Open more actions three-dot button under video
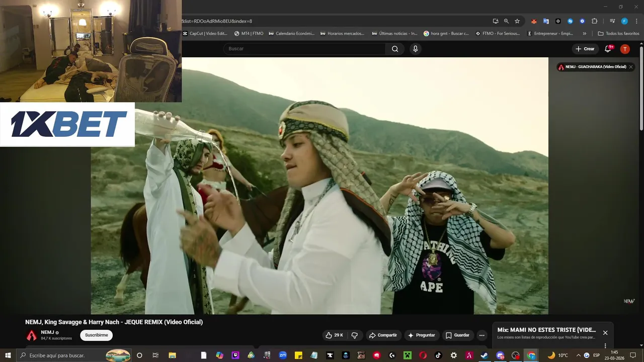The image size is (644, 362). [481, 335]
